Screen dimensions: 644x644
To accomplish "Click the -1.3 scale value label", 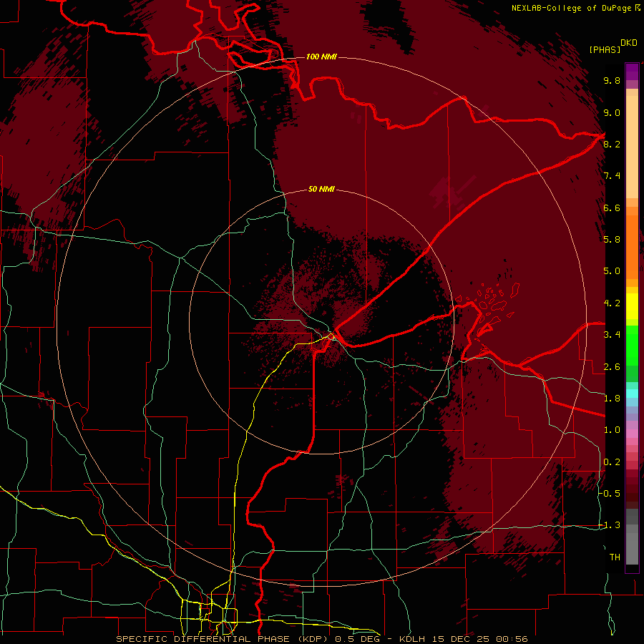I will pyautogui.click(x=609, y=525).
